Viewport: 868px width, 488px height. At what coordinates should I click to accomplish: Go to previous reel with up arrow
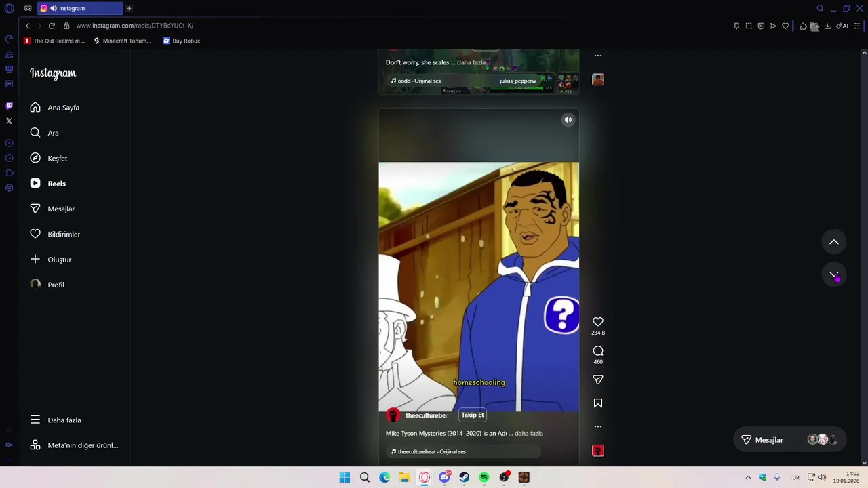834,242
